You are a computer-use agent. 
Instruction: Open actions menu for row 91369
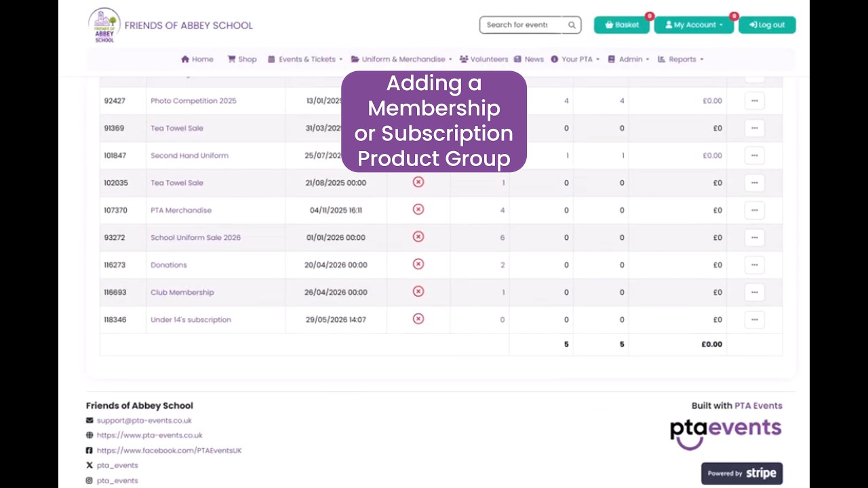754,128
